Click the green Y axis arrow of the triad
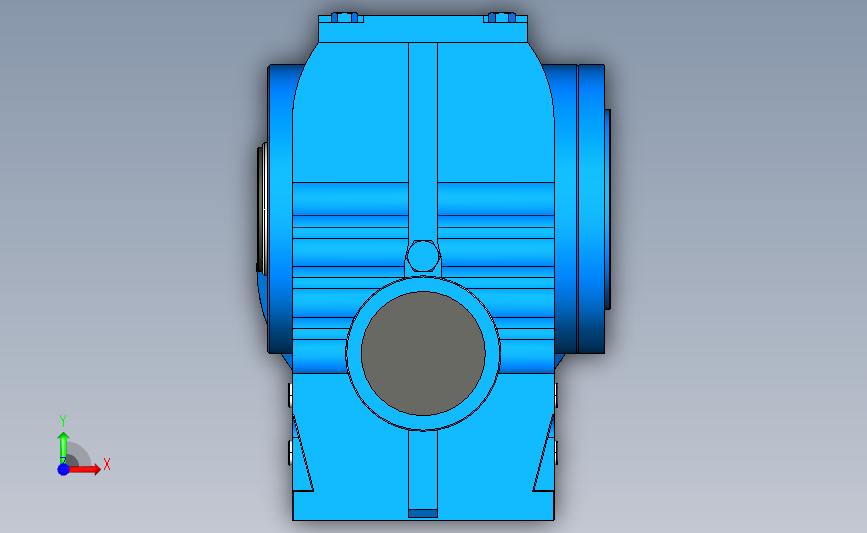The height and width of the screenshot is (533, 867). [x=63, y=448]
